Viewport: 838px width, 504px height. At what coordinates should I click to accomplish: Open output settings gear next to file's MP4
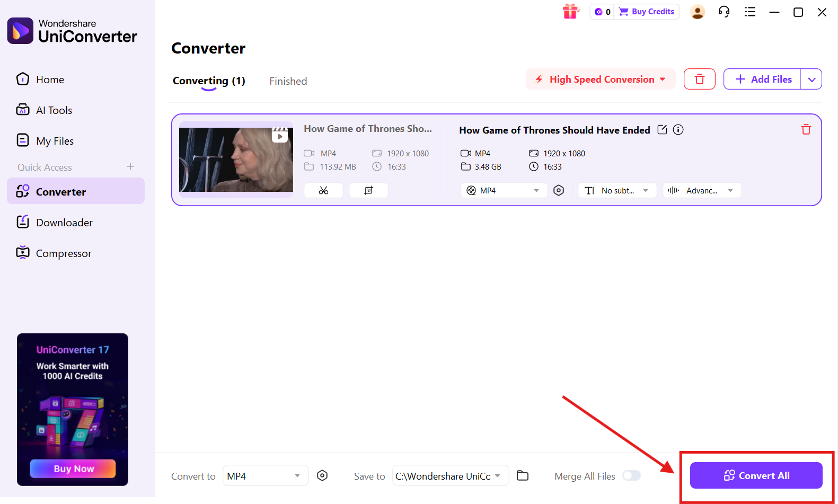pyautogui.click(x=559, y=190)
